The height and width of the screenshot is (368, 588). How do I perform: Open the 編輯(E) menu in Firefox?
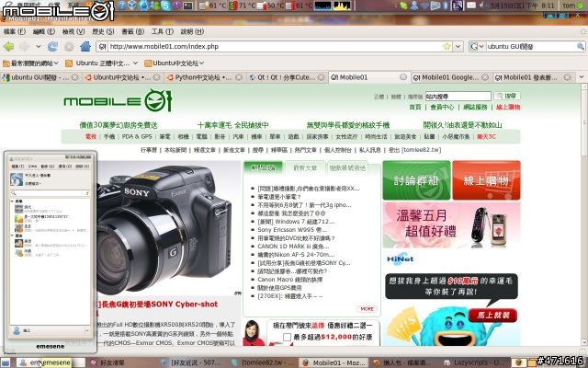point(44,31)
